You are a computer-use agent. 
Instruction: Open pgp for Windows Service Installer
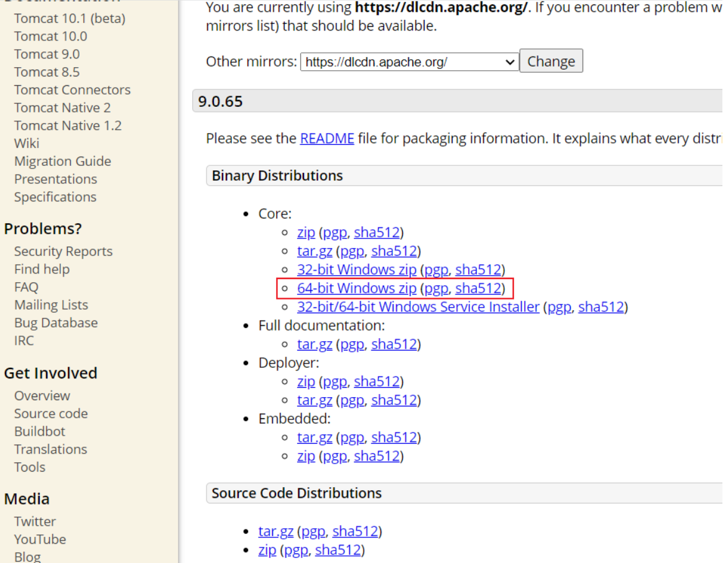(559, 307)
